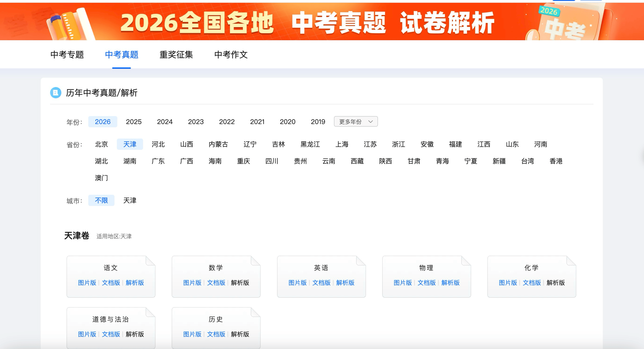Select 不限 in the city filter
This screenshot has width=644, height=349.
[x=101, y=200]
